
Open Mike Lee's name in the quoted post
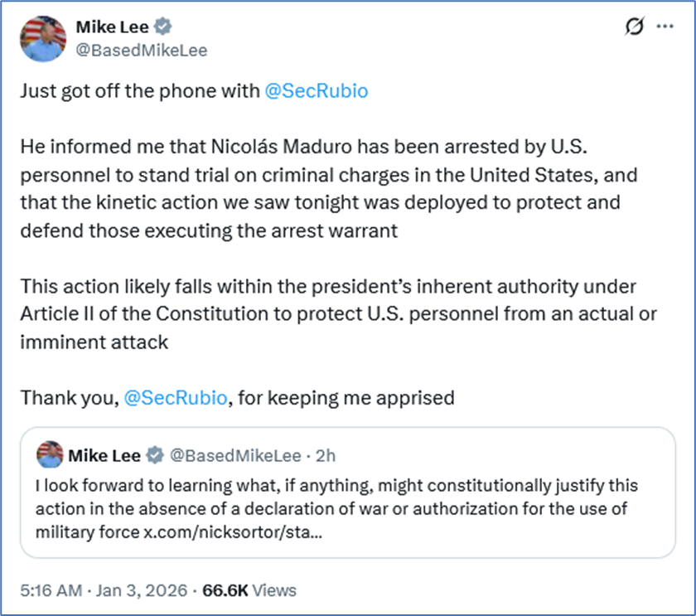(x=104, y=455)
